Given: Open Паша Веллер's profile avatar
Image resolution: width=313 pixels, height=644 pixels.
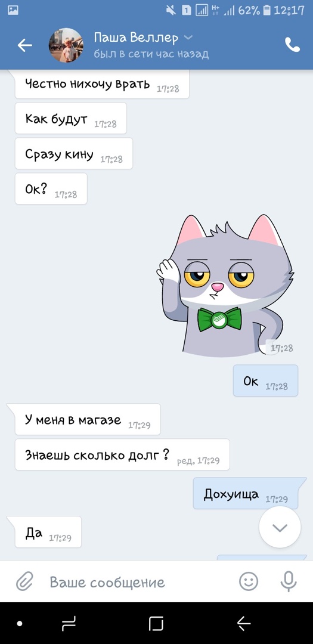Looking at the screenshot, I should pyautogui.click(x=66, y=45).
